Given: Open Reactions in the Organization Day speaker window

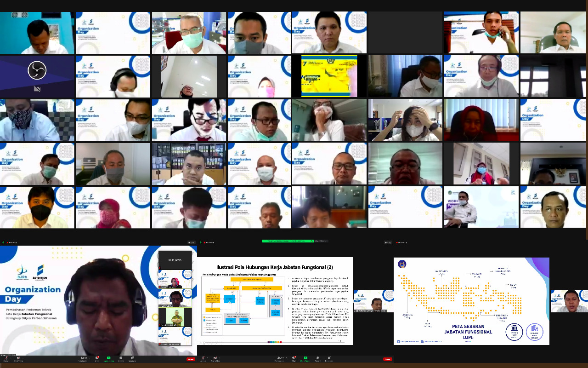Looking at the screenshot, I should [x=132, y=359].
